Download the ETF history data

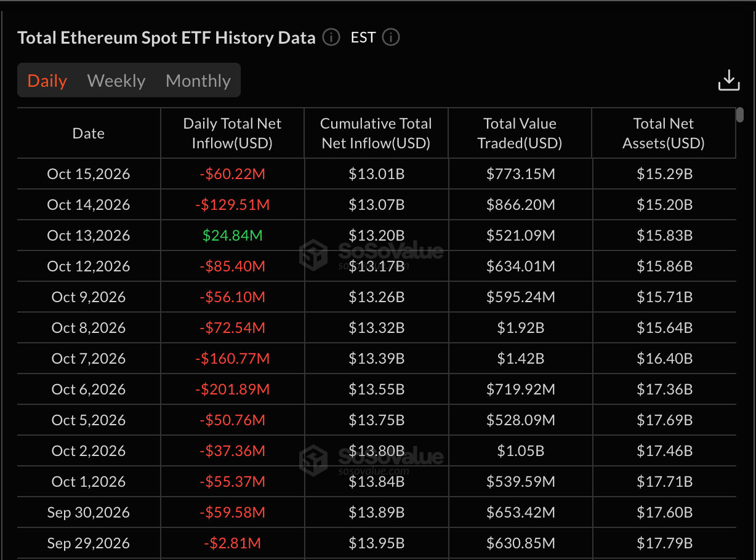point(729,80)
